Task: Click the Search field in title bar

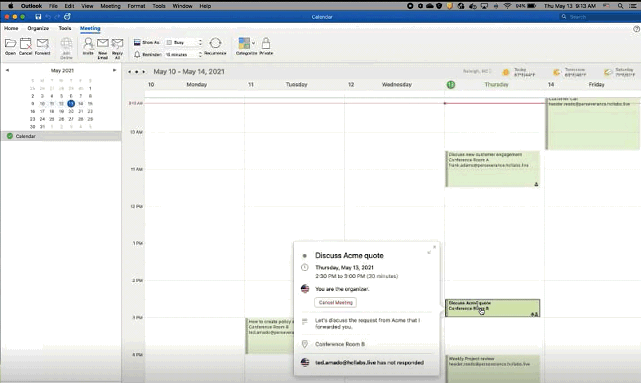Action: click(x=599, y=17)
